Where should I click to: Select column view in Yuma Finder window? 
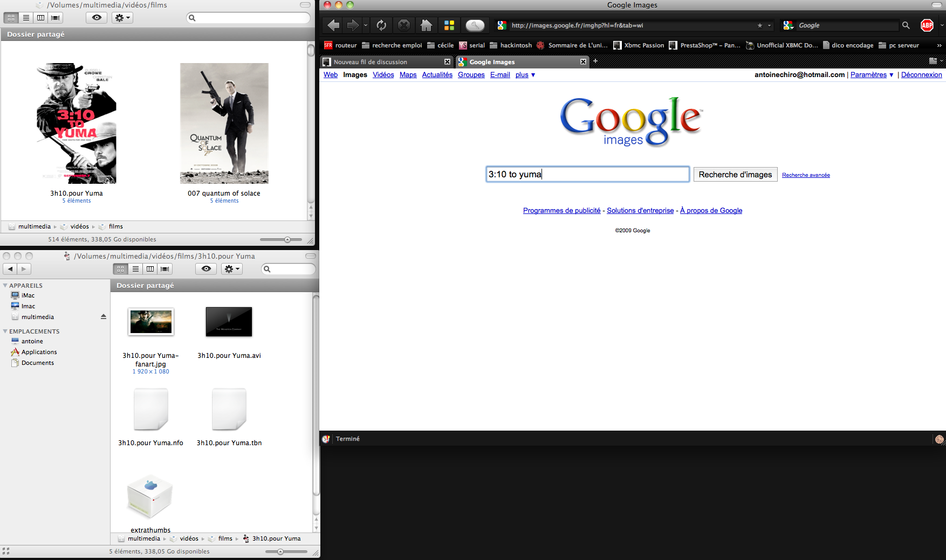pos(150,269)
